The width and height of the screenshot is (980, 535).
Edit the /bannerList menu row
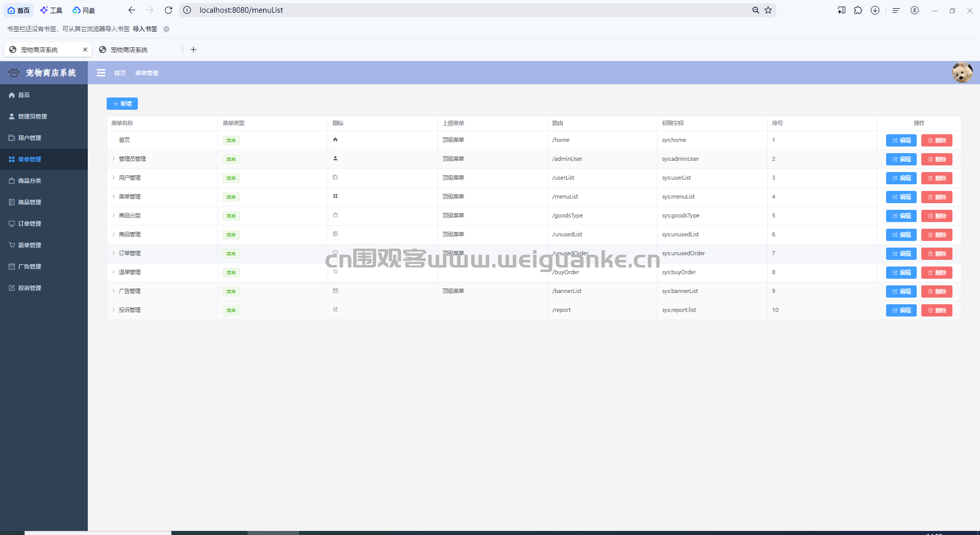901,291
